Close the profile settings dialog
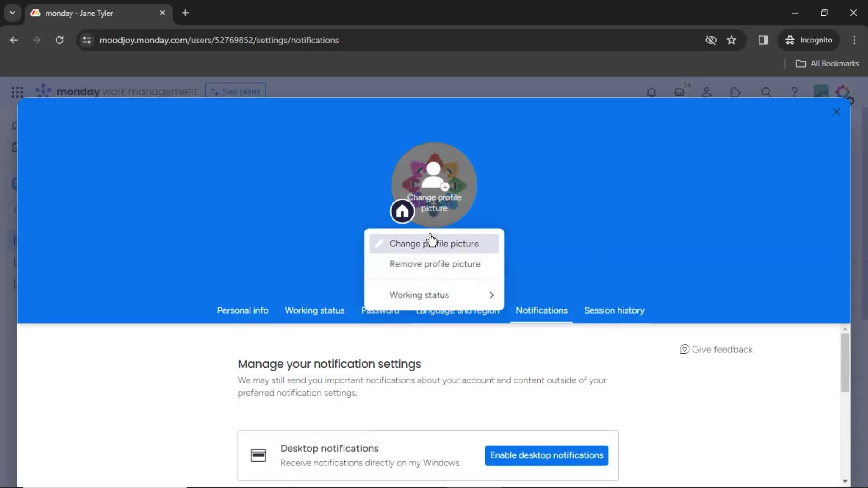The height and width of the screenshot is (488, 868). (x=836, y=112)
